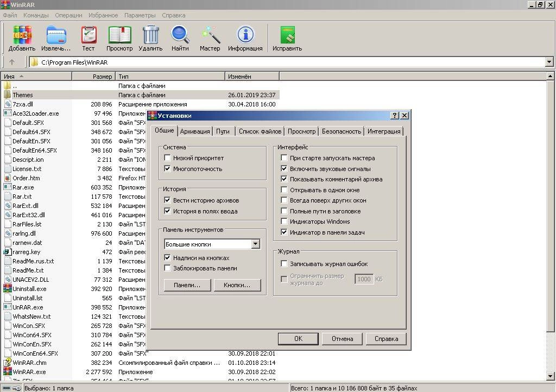
Task: Check Записывать журнал ошибок checkbox
Action: pyautogui.click(x=284, y=263)
